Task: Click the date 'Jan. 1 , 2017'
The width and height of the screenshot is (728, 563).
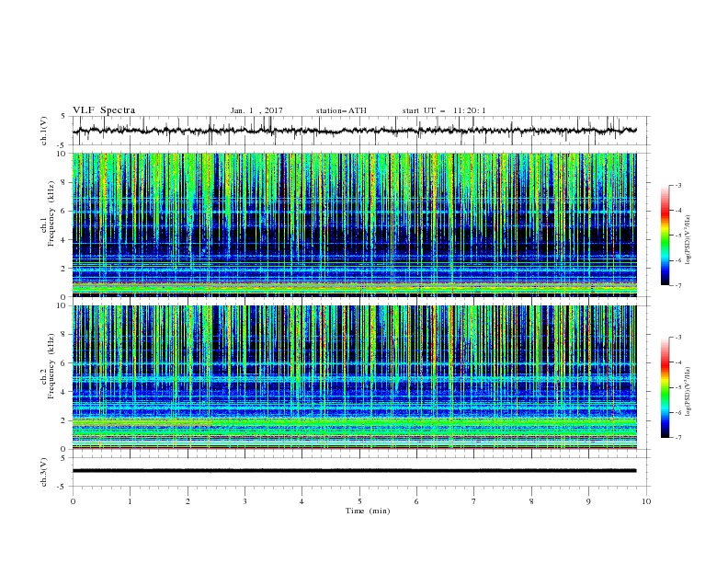Action: pyautogui.click(x=256, y=110)
